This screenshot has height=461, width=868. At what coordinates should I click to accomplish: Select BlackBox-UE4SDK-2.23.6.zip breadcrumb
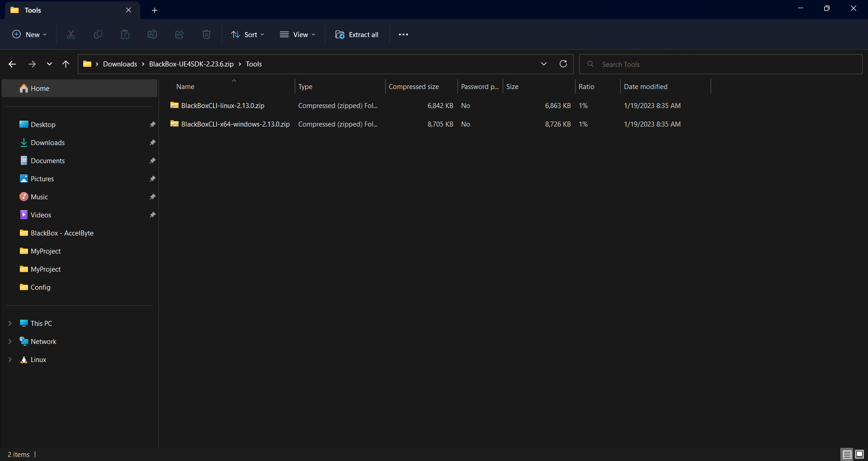pos(191,64)
